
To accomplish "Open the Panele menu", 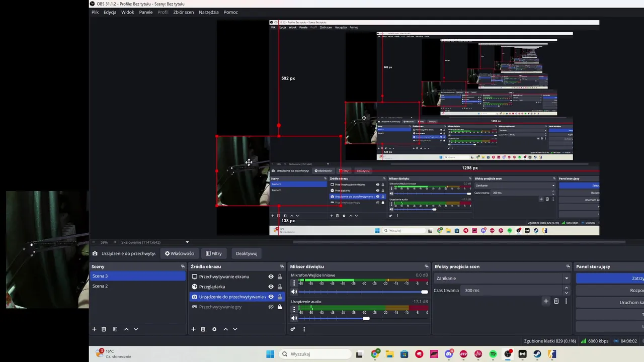I will (146, 12).
